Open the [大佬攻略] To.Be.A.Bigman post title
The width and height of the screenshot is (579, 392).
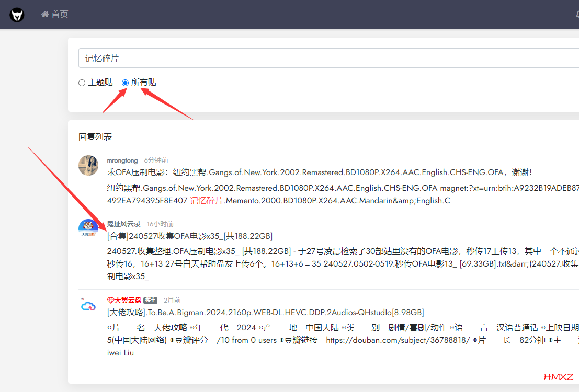click(x=265, y=313)
